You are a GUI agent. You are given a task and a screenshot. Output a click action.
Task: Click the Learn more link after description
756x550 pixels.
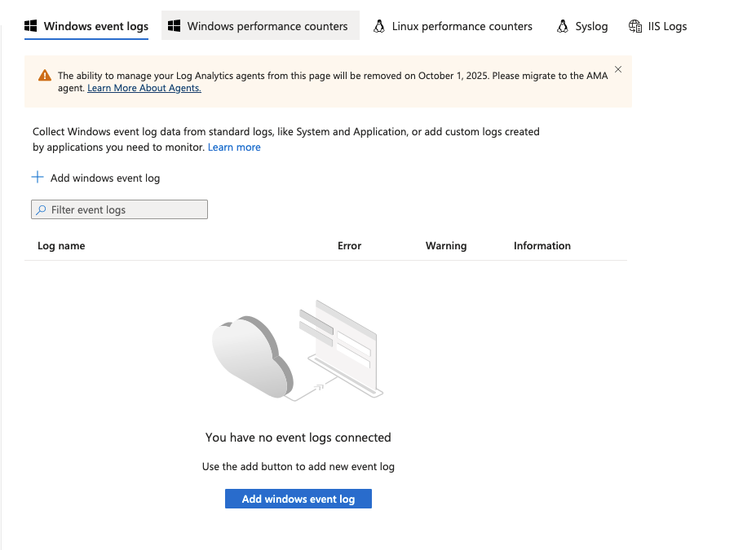click(x=234, y=147)
